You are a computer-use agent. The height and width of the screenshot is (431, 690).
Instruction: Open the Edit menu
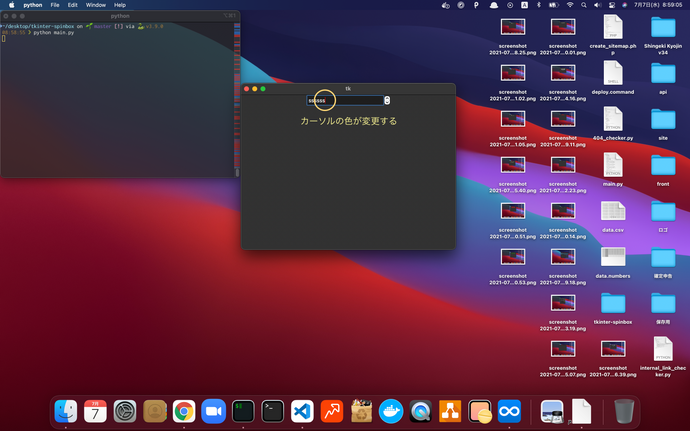[73, 5]
